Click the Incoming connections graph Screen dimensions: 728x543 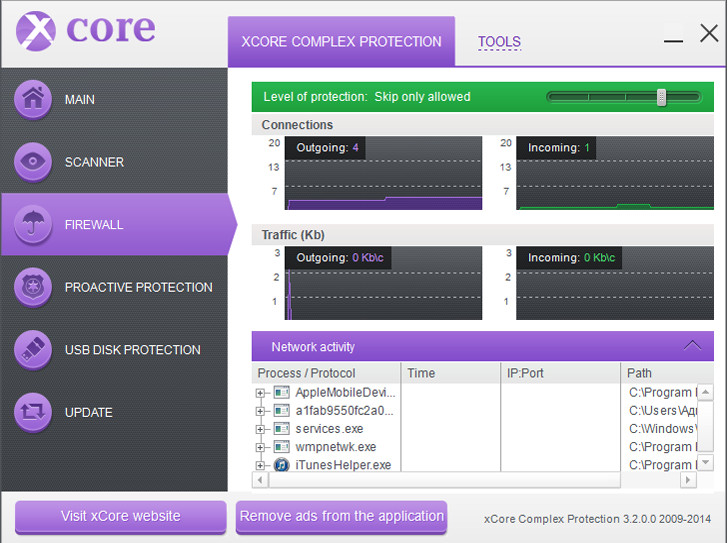pyautogui.click(x=615, y=173)
